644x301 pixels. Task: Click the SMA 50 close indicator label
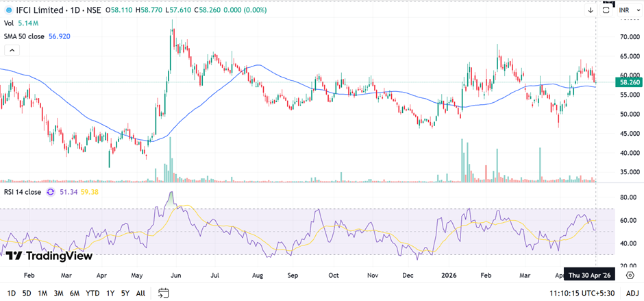25,36
